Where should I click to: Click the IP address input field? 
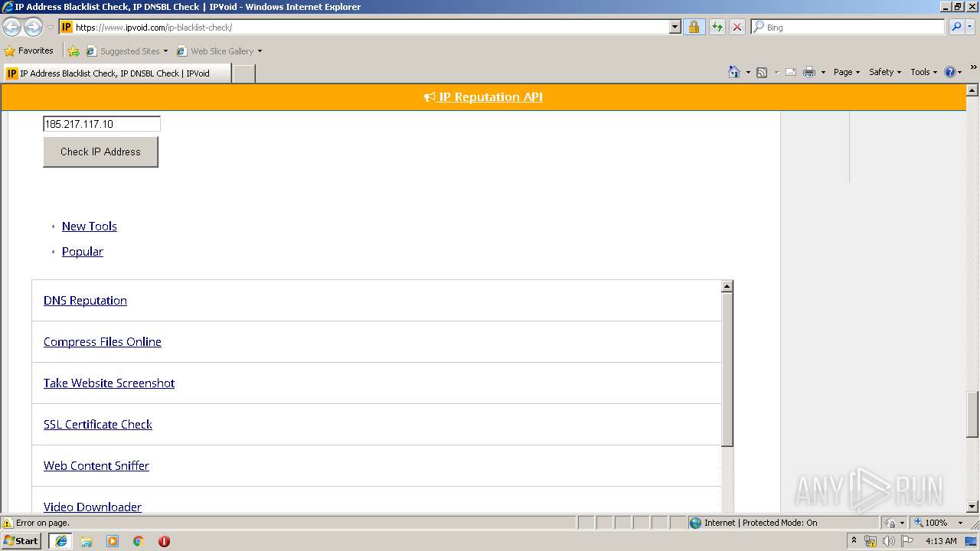pos(102,124)
